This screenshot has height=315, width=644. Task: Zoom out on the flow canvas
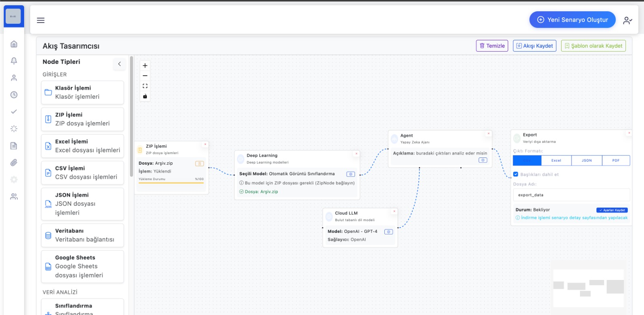pos(145,76)
